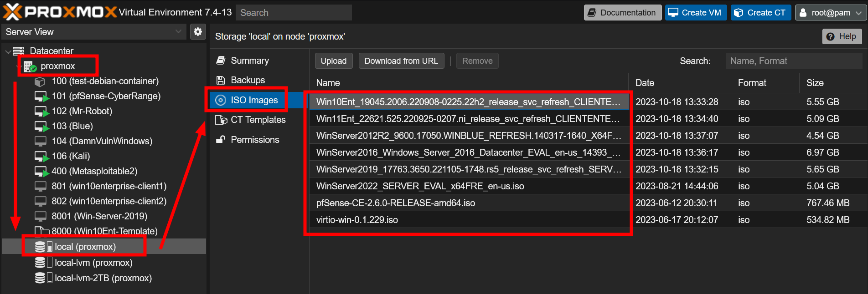Viewport: 868px width, 294px height.
Task: Open the root@pam user menu
Action: [830, 13]
